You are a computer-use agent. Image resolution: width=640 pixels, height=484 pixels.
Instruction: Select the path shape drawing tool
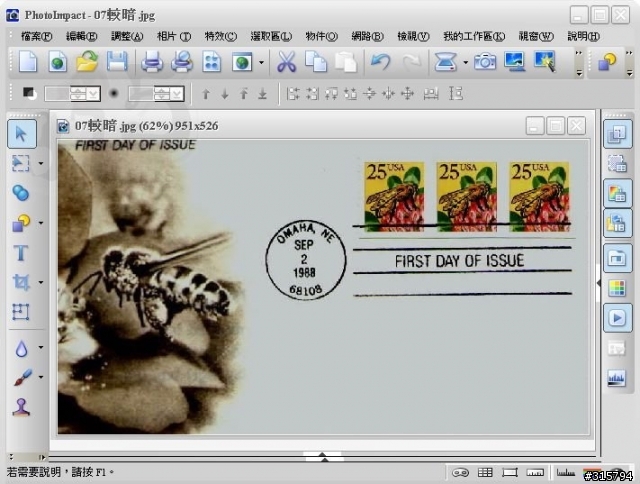click(x=21, y=223)
